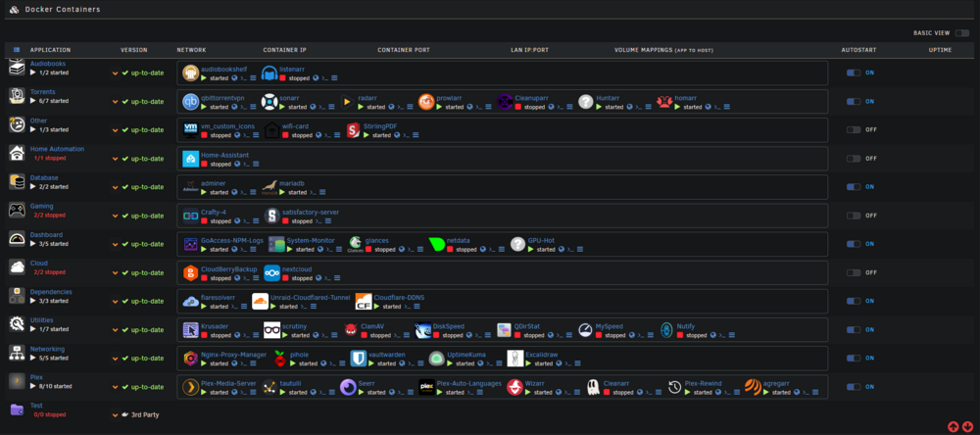Image resolution: width=980 pixels, height=435 pixels.
Task: Enable autostart for Cloud folder
Action: pyautogui.click(x=854, y=272)
